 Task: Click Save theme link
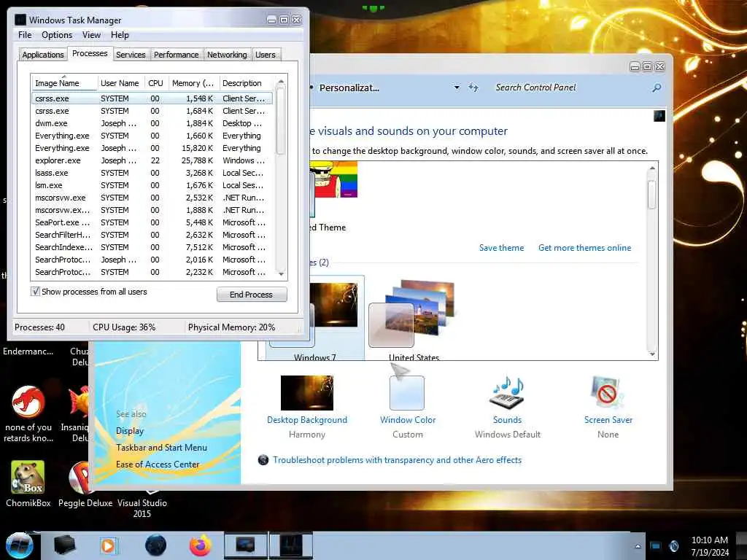click(x=501, y=248)
